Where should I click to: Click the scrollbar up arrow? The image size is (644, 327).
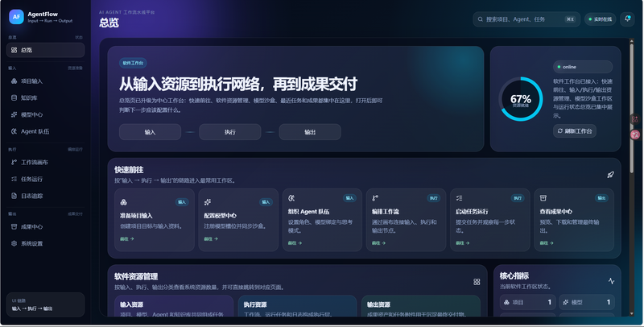click(x=632, y=40)
